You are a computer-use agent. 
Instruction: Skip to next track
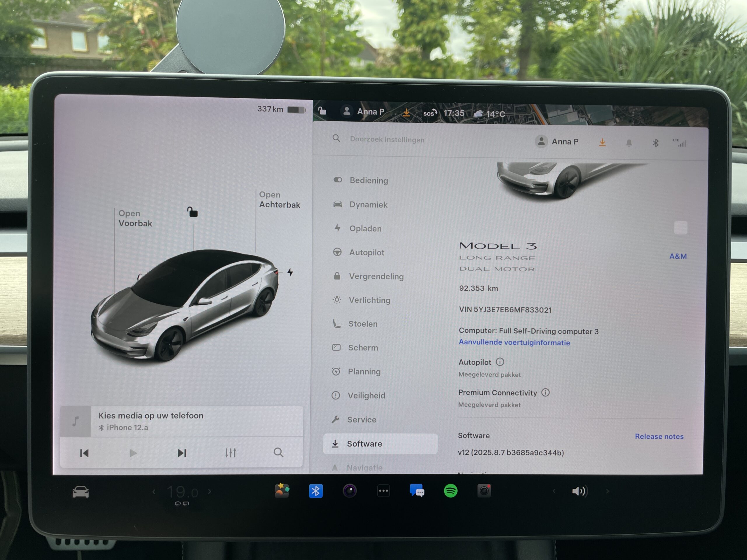(182, 453)
